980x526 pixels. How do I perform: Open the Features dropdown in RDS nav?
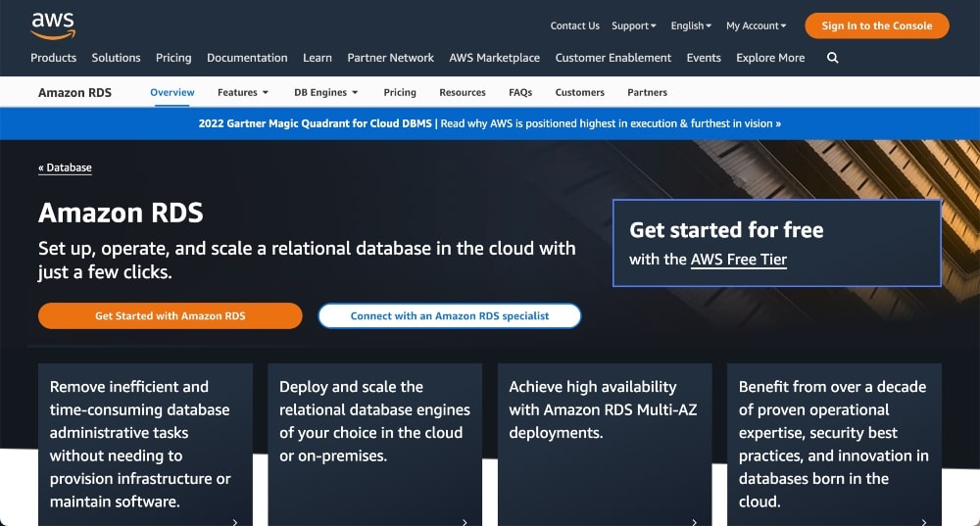click(x=243, y=92)
